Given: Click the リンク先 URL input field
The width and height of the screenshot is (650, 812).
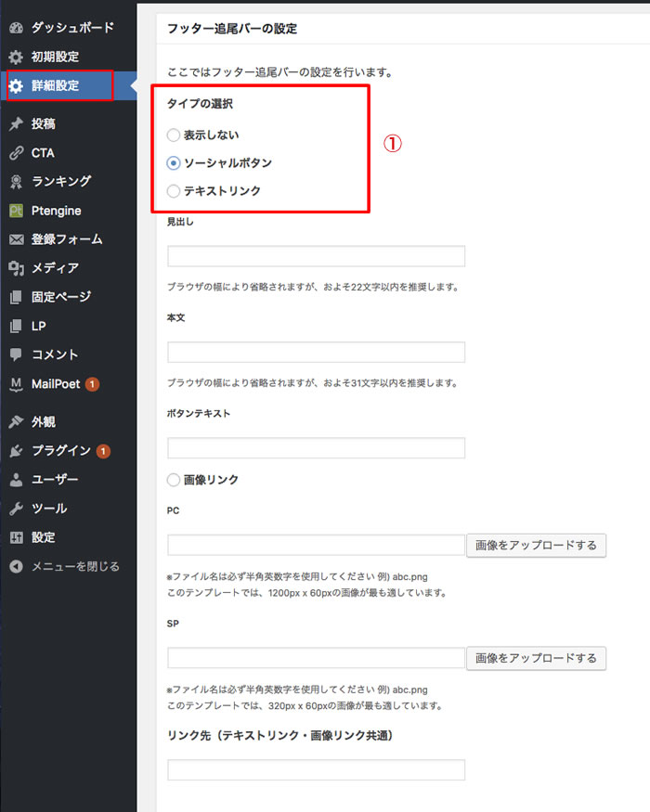Looking at the screenshot, I should point(316,770).
